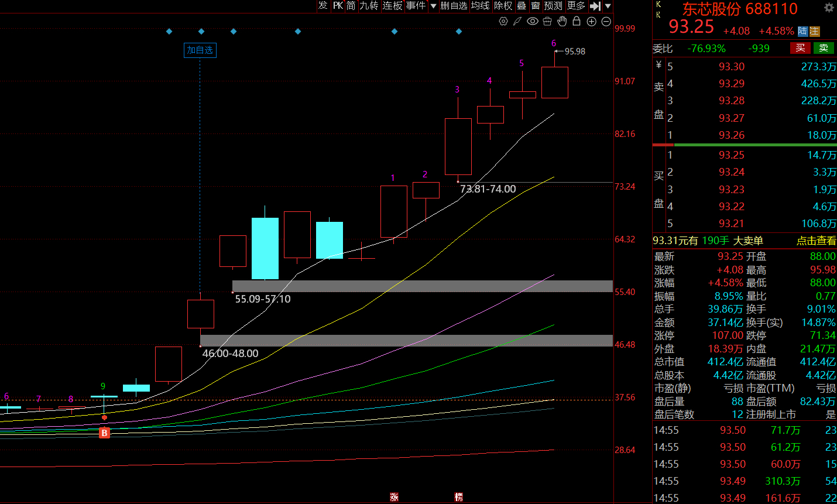The height and width of the screenshot is (504, 837).
Task: Toggle 均线 moving averages
Action: tap(480, 6)
